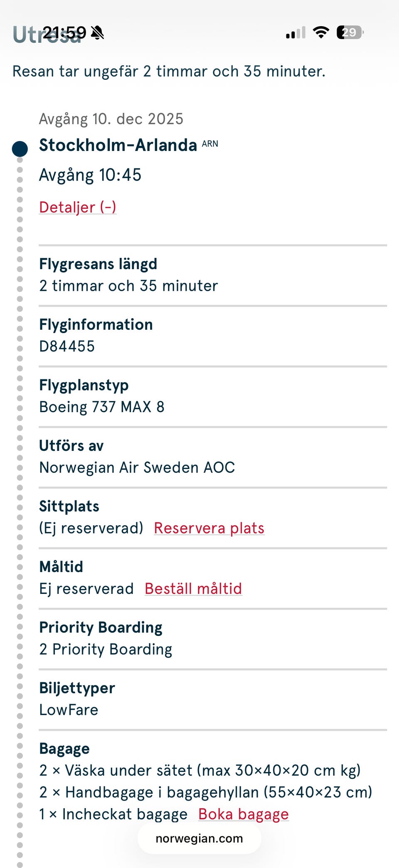Tap the Boeing 737 MAX 8 text

pyautogui.click(x=102, y=407)
